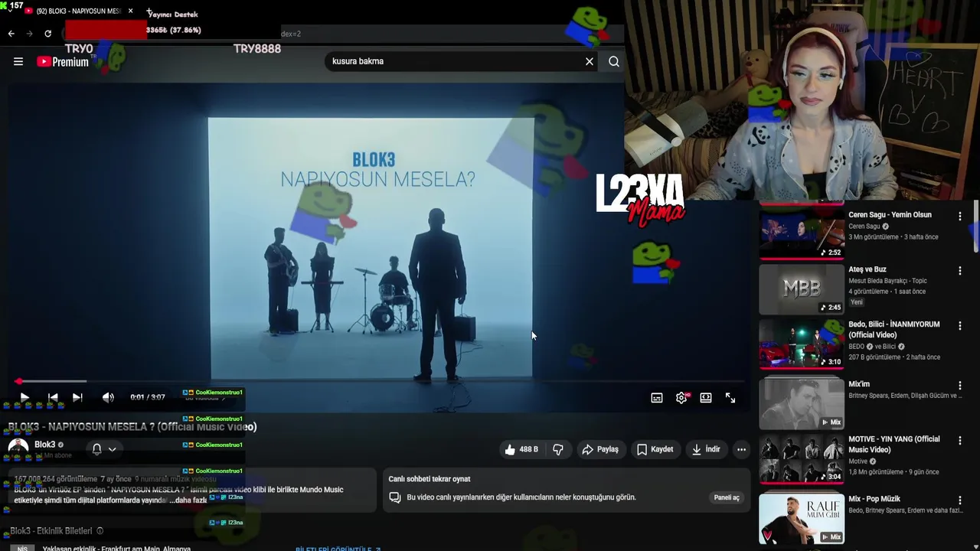Open more actions three-dot menu under video
980x551 pixels.
[x=741, y=449]
